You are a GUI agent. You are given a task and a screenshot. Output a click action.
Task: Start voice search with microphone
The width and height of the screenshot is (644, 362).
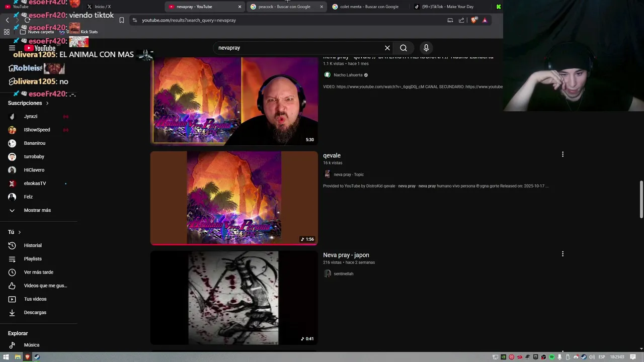(x=426, y=48)
